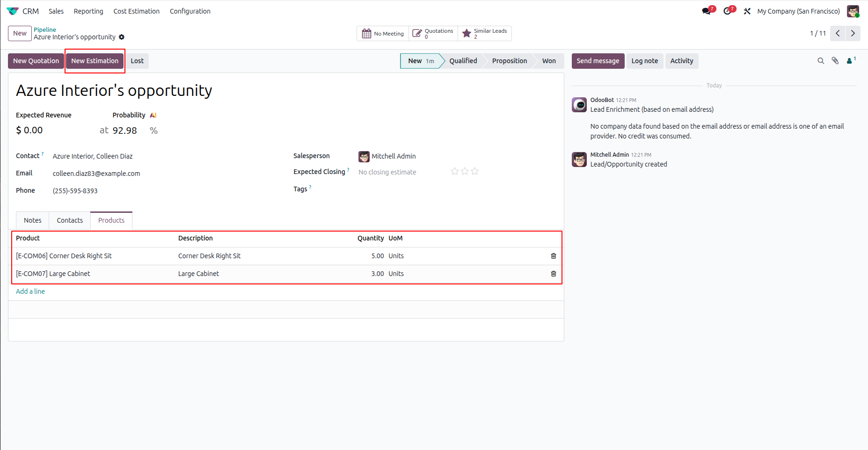
Task: Open the Cost Estimation menu
Action: pyautogui.click(x=136, y=11)
